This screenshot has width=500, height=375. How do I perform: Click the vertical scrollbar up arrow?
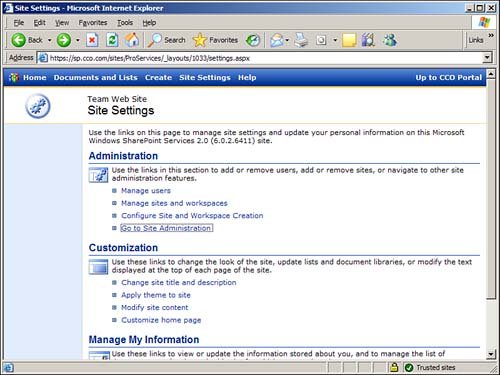pos(491,74)
